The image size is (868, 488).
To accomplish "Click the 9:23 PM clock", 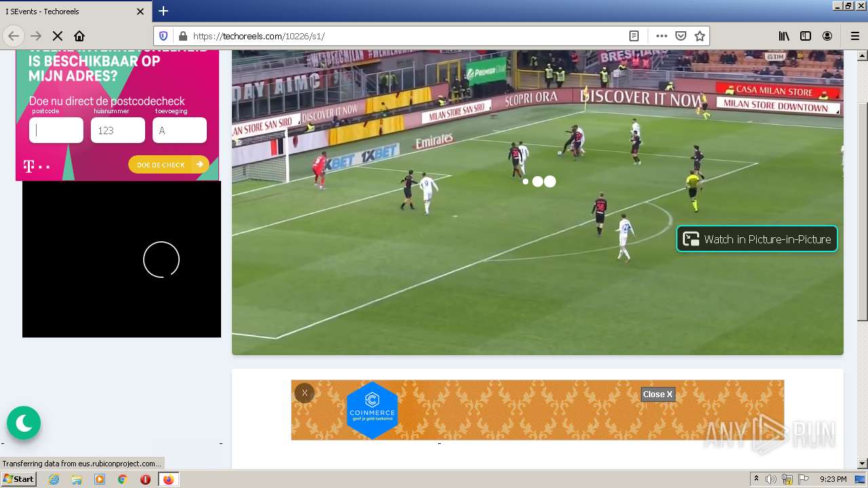I will 833,479.
